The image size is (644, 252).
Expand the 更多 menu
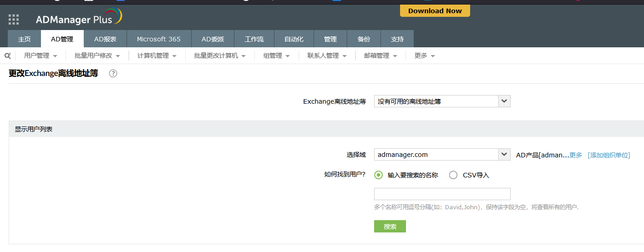[x=425, y=55]
